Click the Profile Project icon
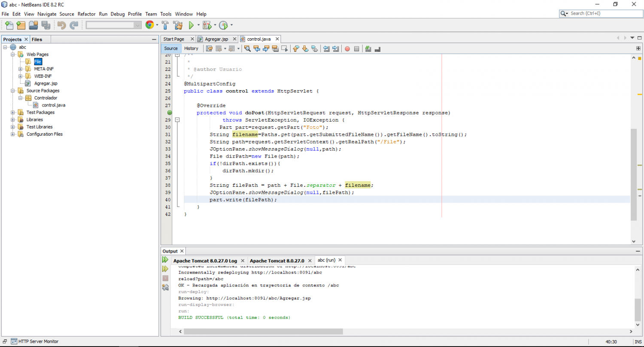Screen dimensions: 644x347 tap(223, 25)
